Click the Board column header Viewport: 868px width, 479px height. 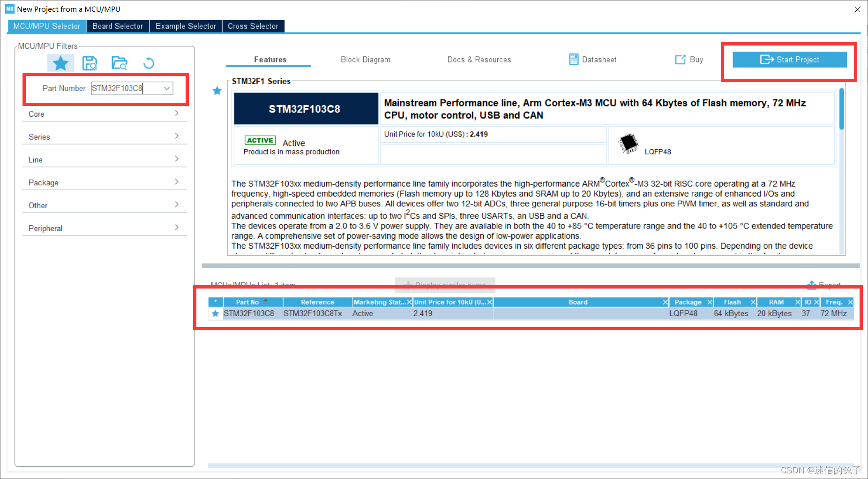pos(578,302)
